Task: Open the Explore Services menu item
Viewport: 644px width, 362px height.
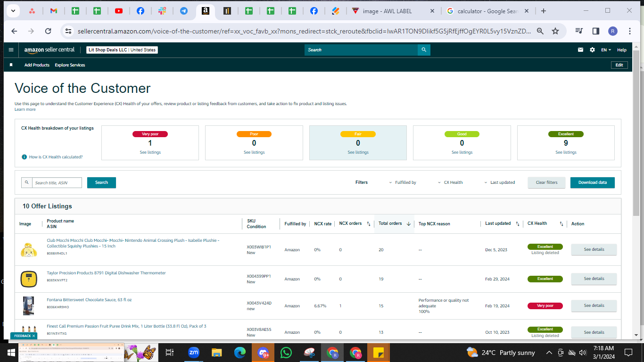Action: (x=70, y=65)
